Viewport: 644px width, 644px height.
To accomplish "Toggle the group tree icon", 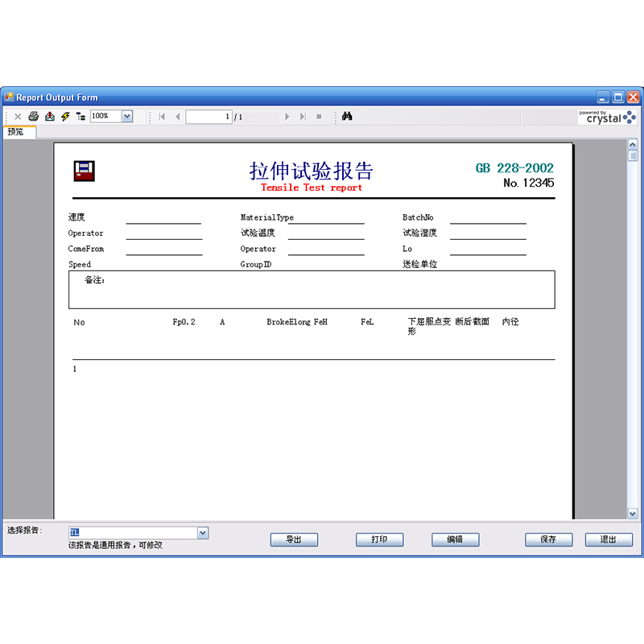I will (80, 117).
